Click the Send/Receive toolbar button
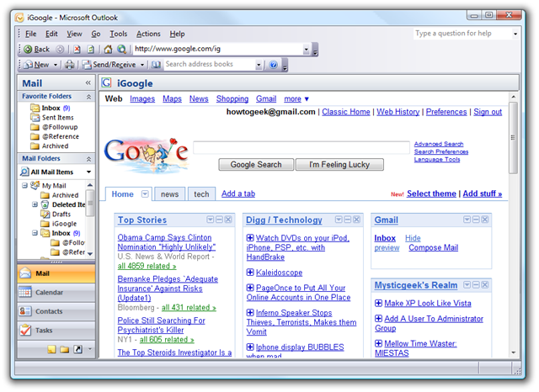Image resolution: width=539 pixels, height=392 pixels. coord(109,65)
